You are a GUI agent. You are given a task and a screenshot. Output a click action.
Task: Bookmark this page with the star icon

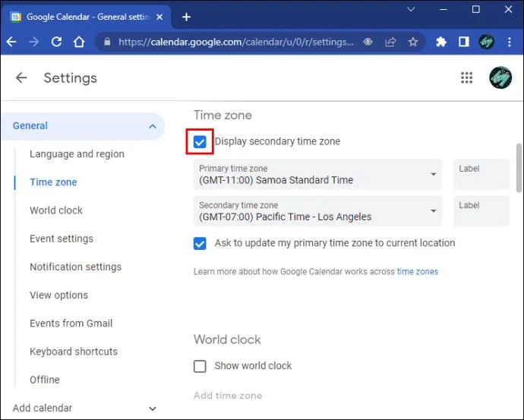tap(413, 42)
